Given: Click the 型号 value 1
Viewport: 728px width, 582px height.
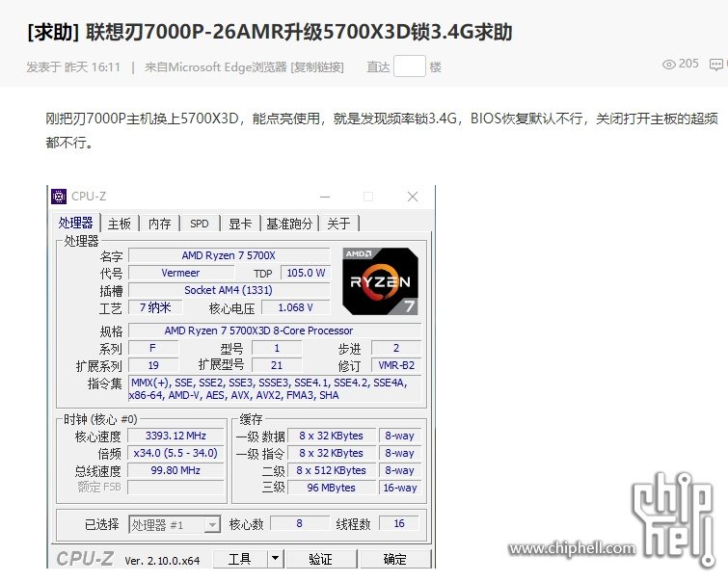Looking at the screenshot, I should coord(277,348).
